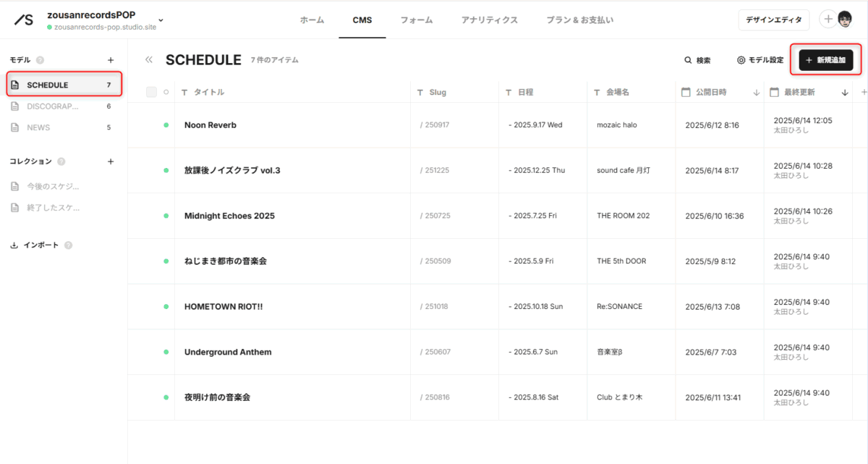Open search with magnifier icon
Image resolution: width=868 pixels, height=464 pixels.
pos(689,61)
